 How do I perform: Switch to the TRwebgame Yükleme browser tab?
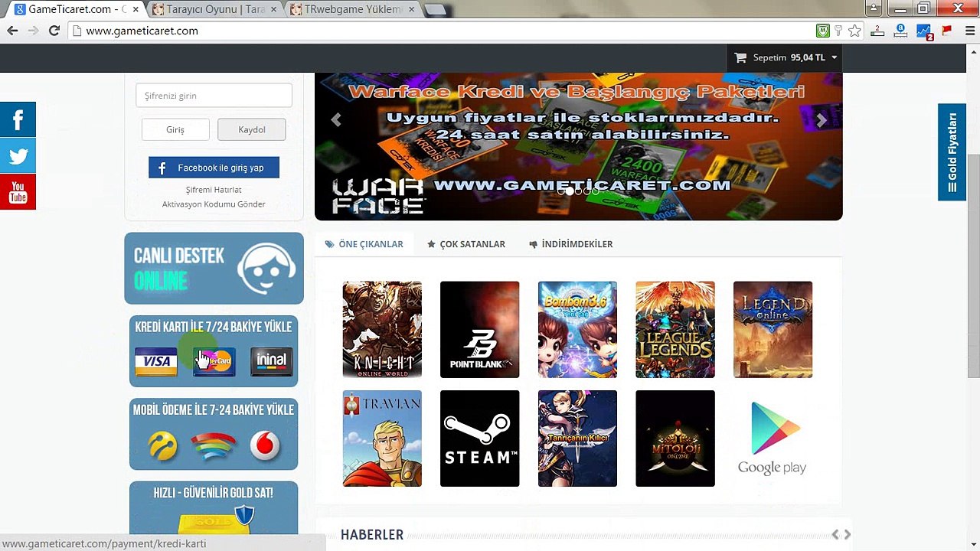[x=352, y=9]
